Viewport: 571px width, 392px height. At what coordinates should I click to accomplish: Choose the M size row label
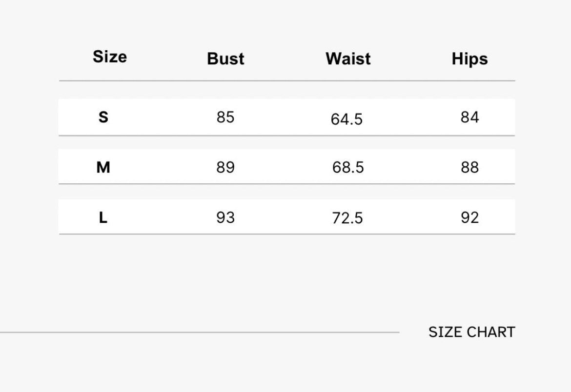tap(103, 168)
